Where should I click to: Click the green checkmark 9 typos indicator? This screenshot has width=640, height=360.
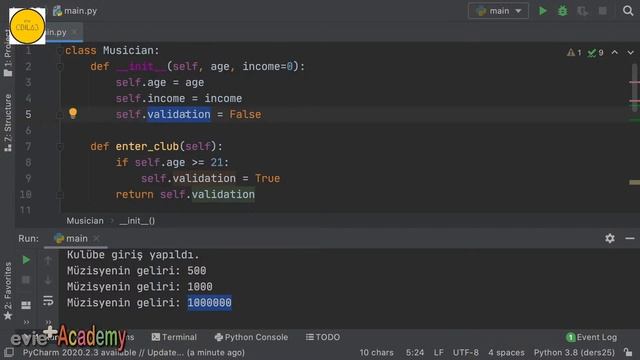pyautogui.click(x=596, y=52)
